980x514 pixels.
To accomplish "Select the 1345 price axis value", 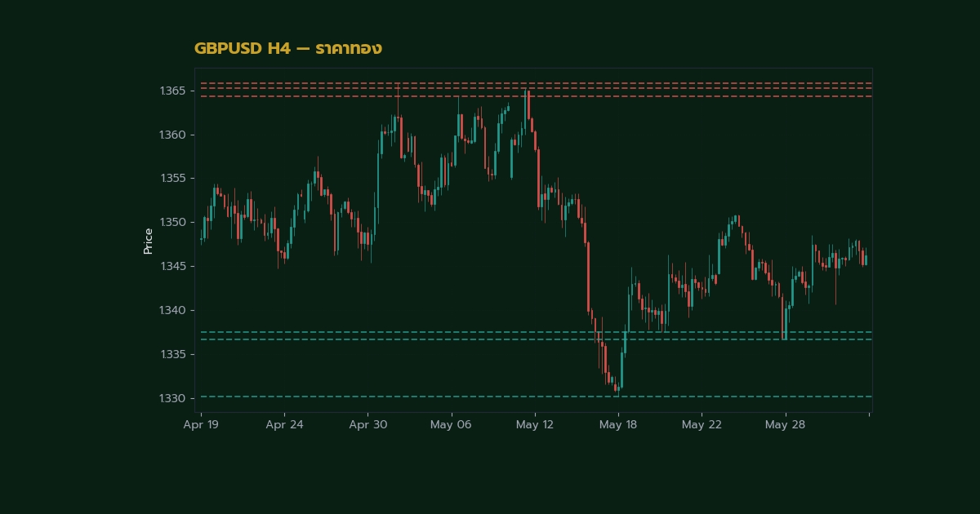I will tap(171, 267).
